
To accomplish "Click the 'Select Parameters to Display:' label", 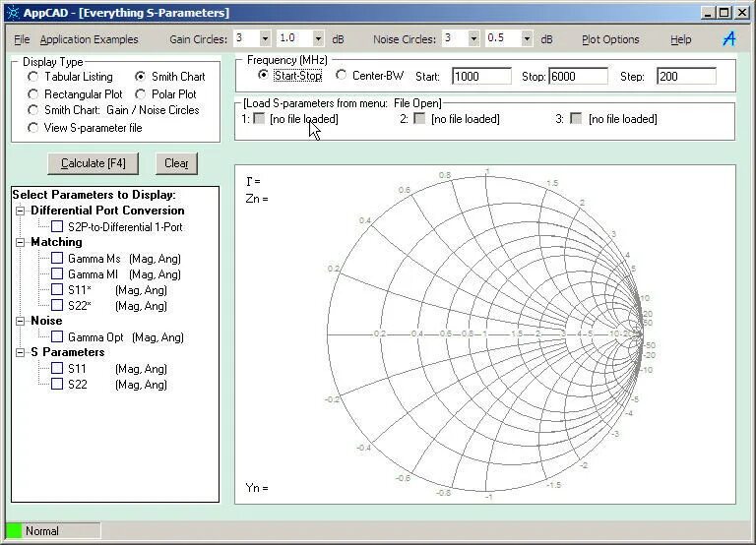I will 94,195.
